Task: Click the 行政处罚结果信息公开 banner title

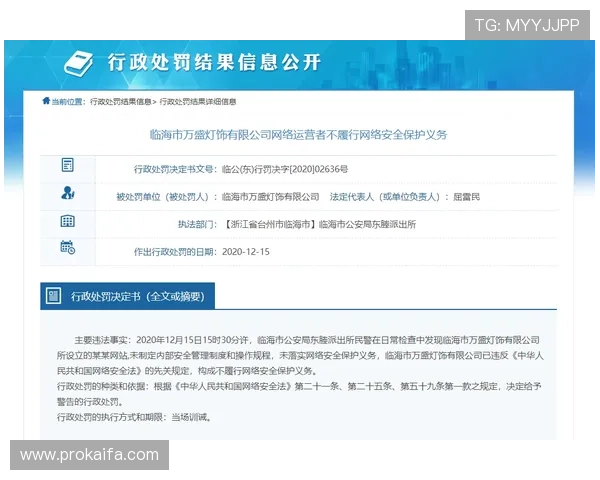Action: 214,62
